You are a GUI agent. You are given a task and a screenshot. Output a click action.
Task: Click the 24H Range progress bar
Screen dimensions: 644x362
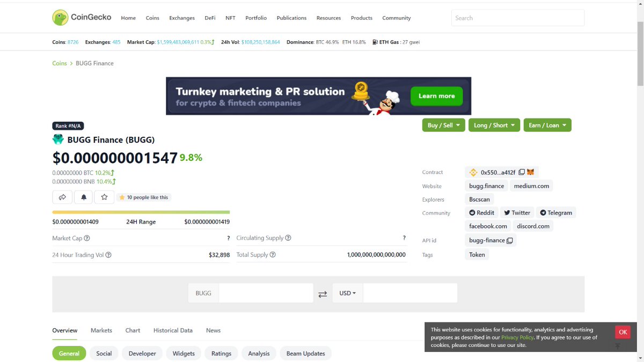(141, 212)
